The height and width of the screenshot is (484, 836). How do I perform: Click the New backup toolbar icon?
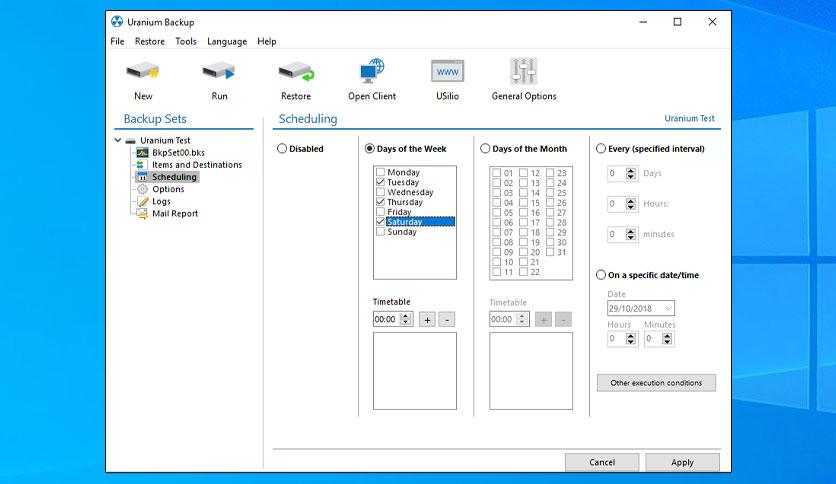pos(143,71)
